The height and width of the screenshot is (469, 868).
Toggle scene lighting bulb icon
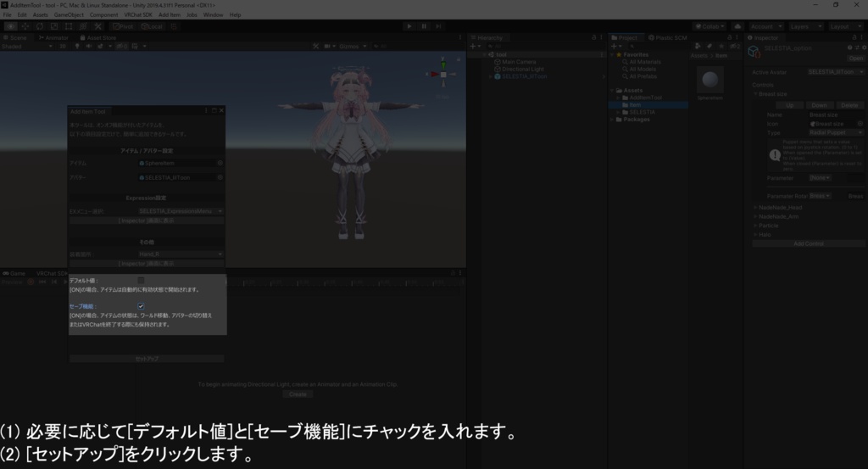(x=77, y=47)
